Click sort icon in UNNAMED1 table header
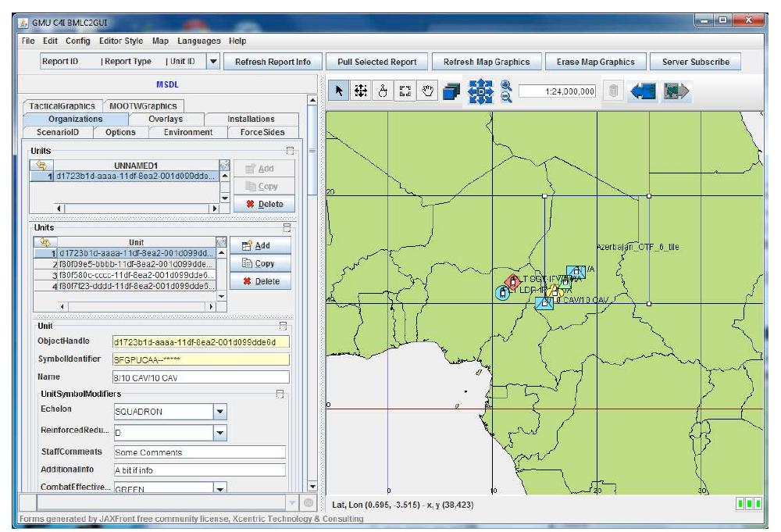 [41, 165]
